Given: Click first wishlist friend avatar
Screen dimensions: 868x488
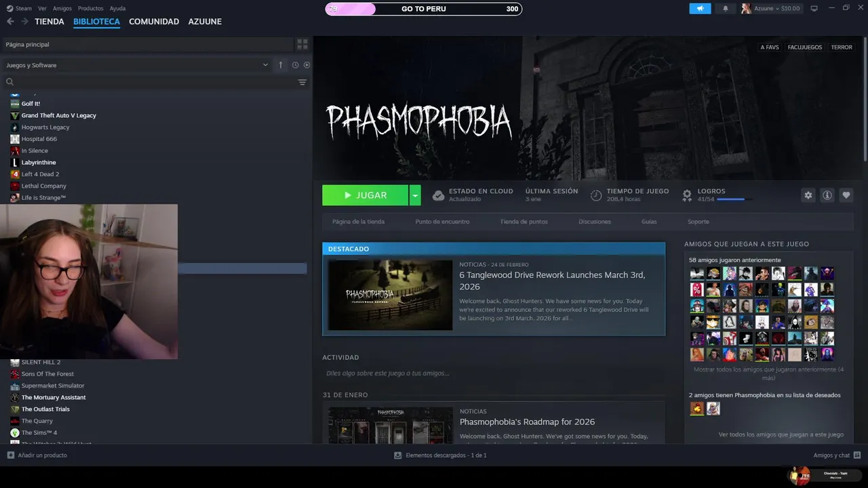Looking at the screenshot, I should pyautogui.click(x=697, y=409).
